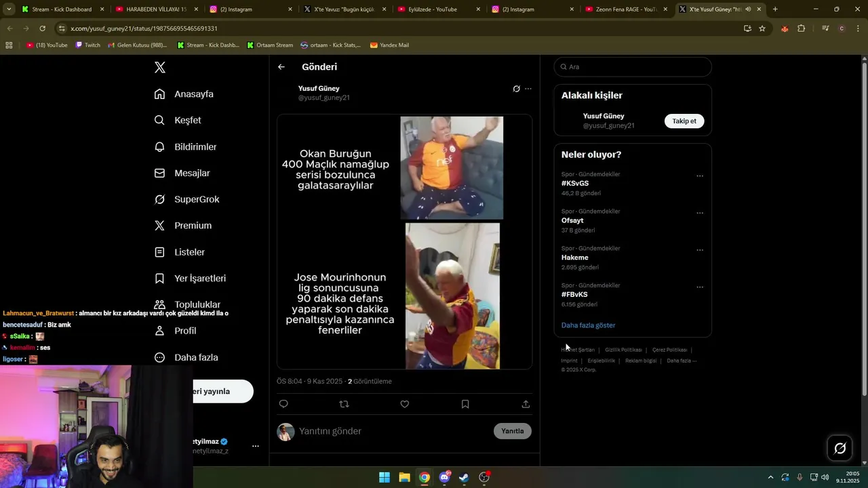Open Premium in the sidebar
The height and width of the screenshot is (488, 868).
pos(182,226)
